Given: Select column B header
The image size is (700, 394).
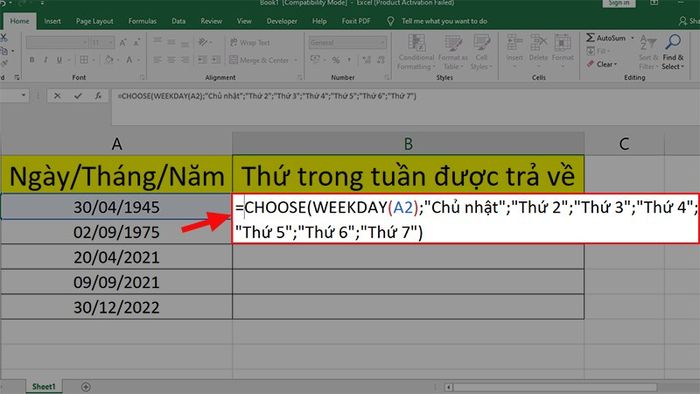Looking at the screenshot, I should pos(408,144).
